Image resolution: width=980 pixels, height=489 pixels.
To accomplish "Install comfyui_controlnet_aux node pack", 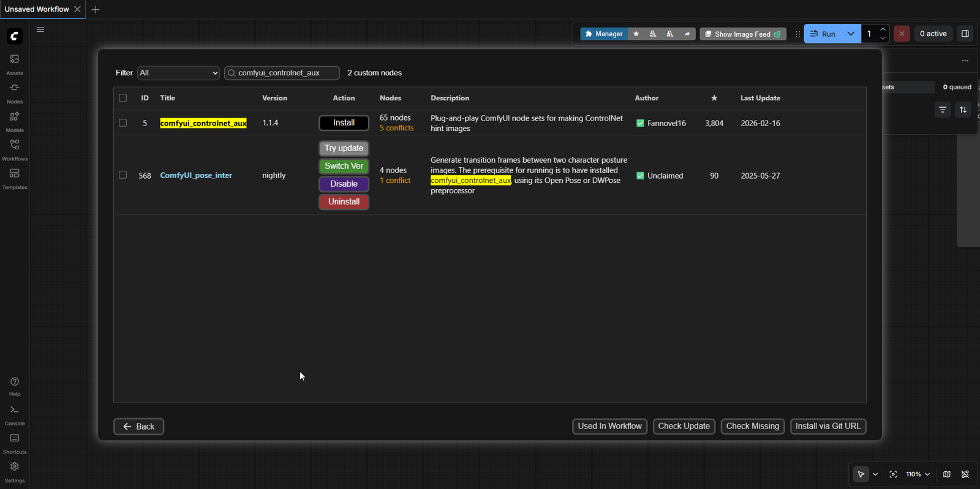I will click(x=344, y=123).
